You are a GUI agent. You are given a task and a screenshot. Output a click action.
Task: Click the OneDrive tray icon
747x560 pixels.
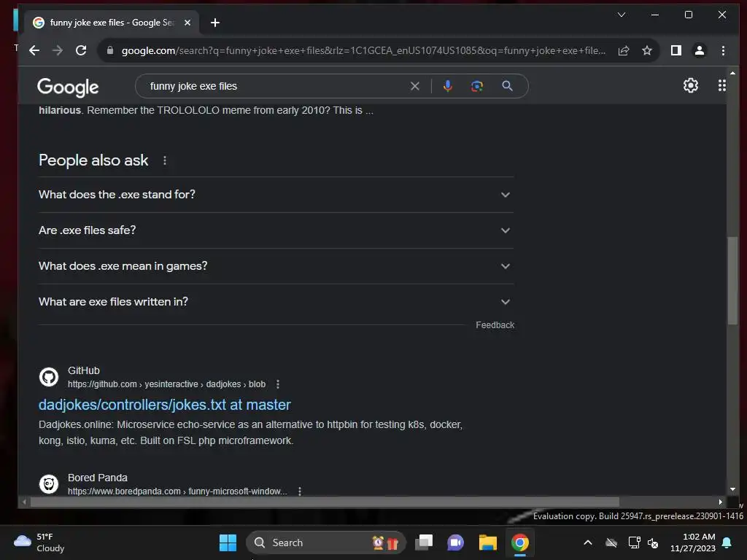(611, 542)
